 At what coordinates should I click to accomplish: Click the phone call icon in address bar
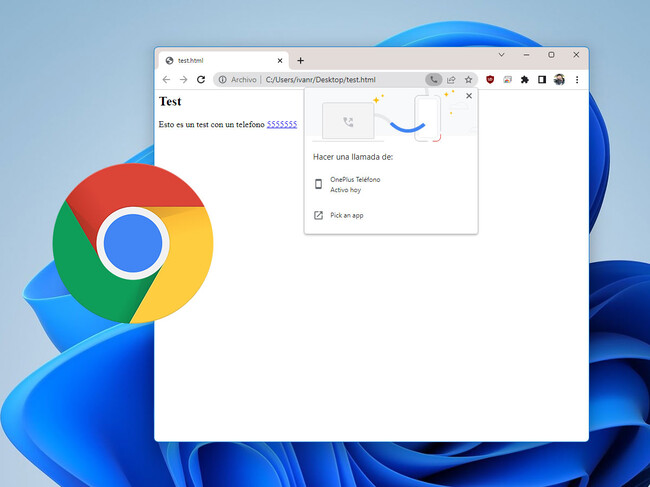click(434, 80)
